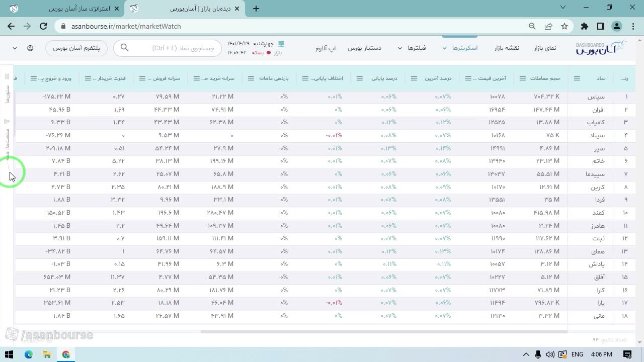Click the magnifier icon in symbol search
This screenshot has width=644, height=362.
click(x=125, y=48)
